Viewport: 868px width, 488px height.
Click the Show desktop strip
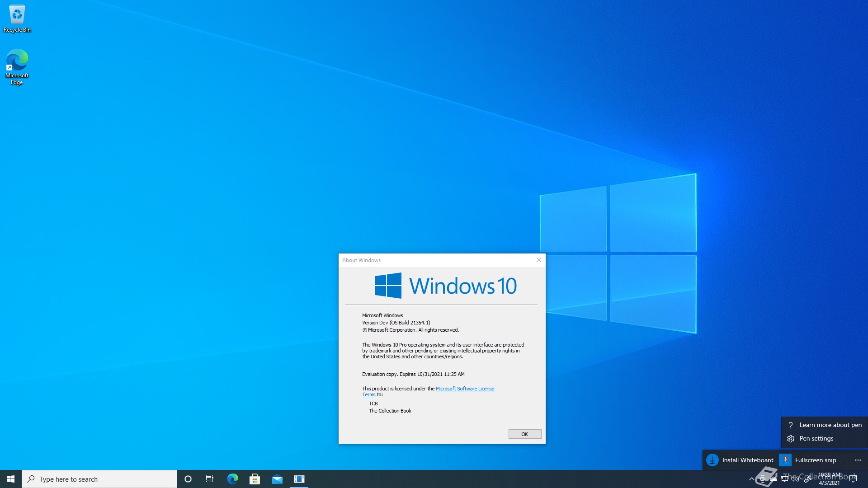pyautogui.click(x=867, y=479)
